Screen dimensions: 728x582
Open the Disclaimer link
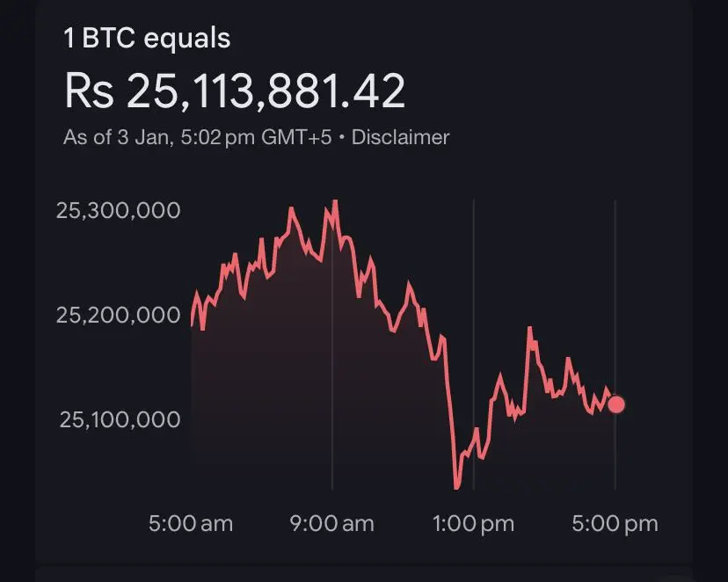tap(400, 137)
